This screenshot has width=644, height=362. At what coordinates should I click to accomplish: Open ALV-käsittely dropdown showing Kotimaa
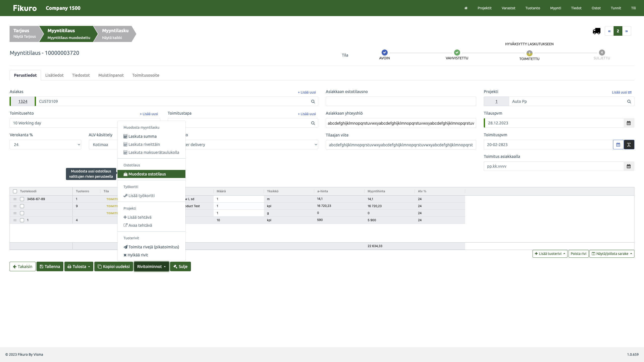click(x=103, y=145)
